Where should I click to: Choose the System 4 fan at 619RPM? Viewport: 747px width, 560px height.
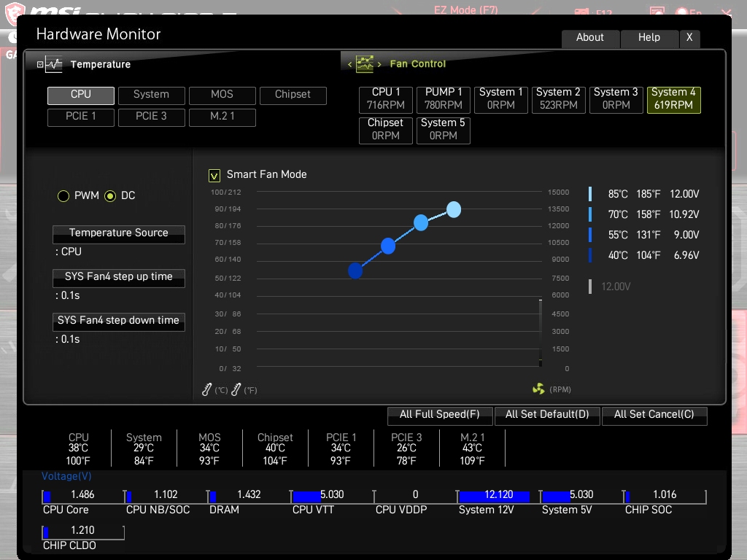tap(673, 99)
